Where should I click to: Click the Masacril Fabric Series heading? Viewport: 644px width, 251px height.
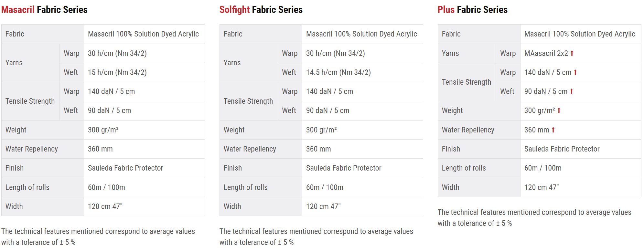tap(44, 10)
